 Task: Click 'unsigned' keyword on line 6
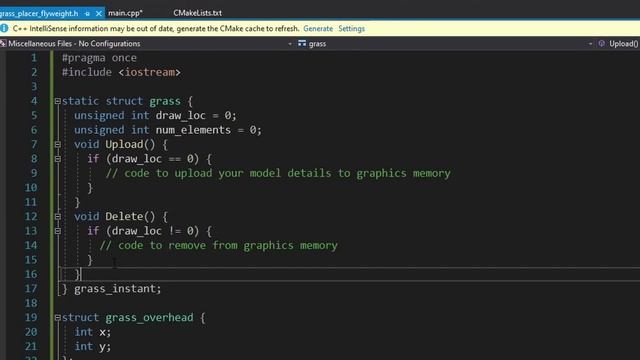pos(99,130)
